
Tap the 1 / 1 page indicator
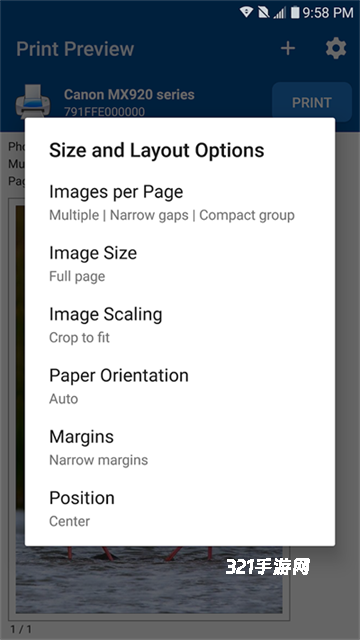pos(21,629)
